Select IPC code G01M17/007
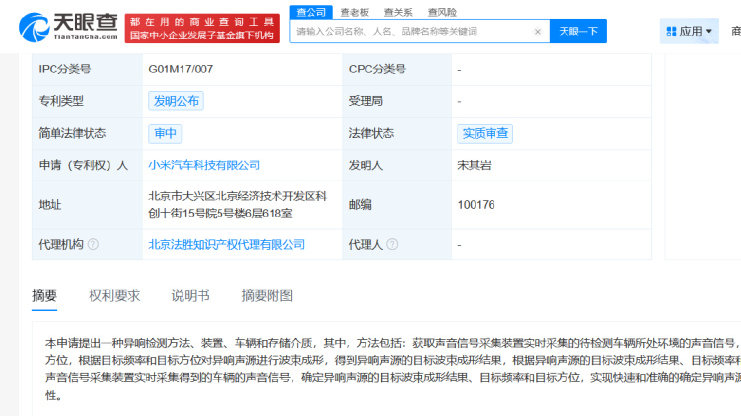741x417 pixels. click(181, 69)
